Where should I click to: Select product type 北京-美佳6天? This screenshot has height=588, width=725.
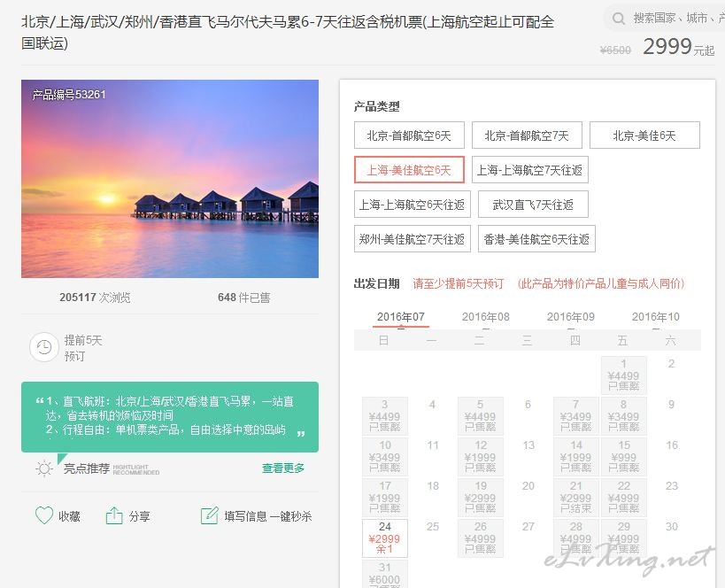click(644, 135)
